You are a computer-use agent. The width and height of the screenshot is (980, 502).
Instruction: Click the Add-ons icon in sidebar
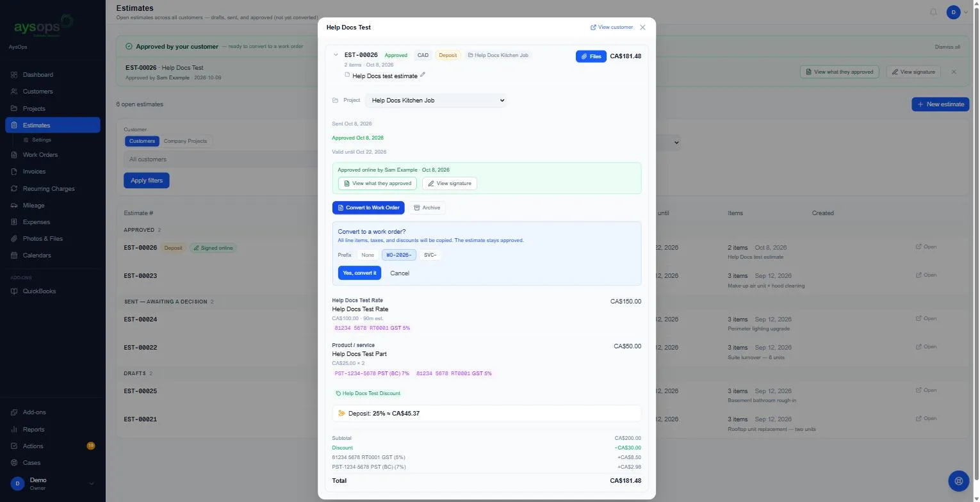point(14,412)
